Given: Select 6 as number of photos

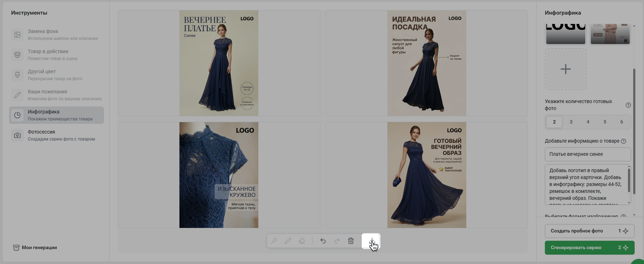Looking at the screenshot, I should pyautogui.click(x=622, y=122).
